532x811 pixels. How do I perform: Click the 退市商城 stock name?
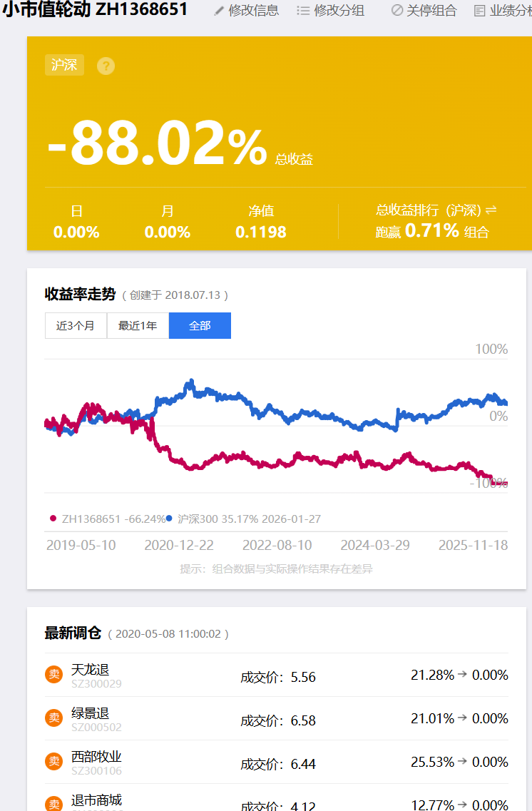point(96,800)
